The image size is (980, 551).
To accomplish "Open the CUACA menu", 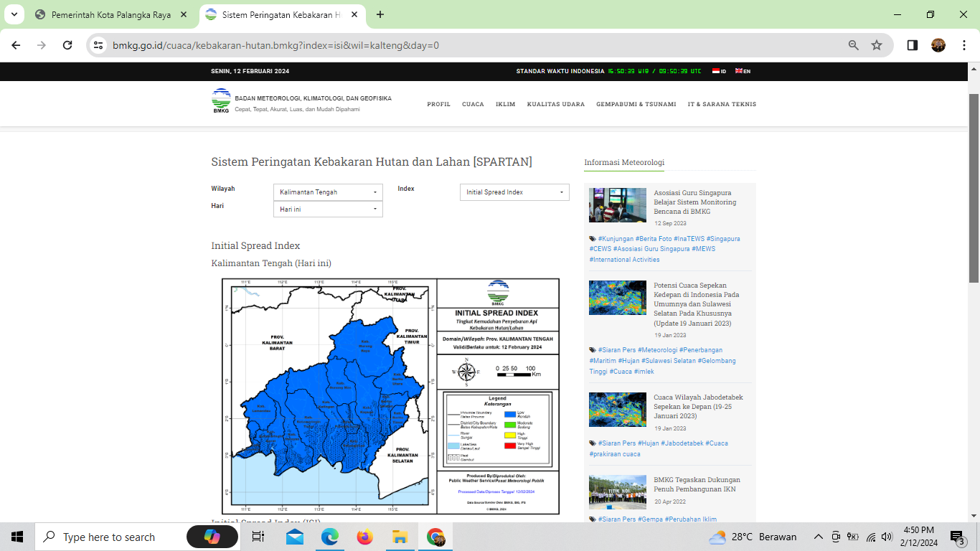I will (x=473, y=104).
